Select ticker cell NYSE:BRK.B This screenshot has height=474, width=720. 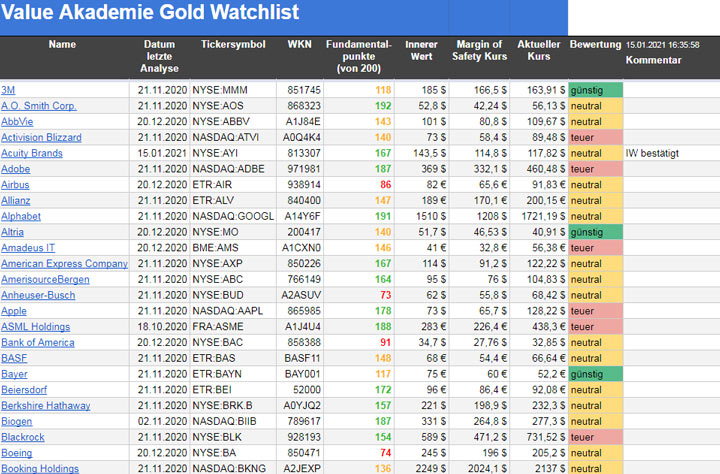point(233,406)
